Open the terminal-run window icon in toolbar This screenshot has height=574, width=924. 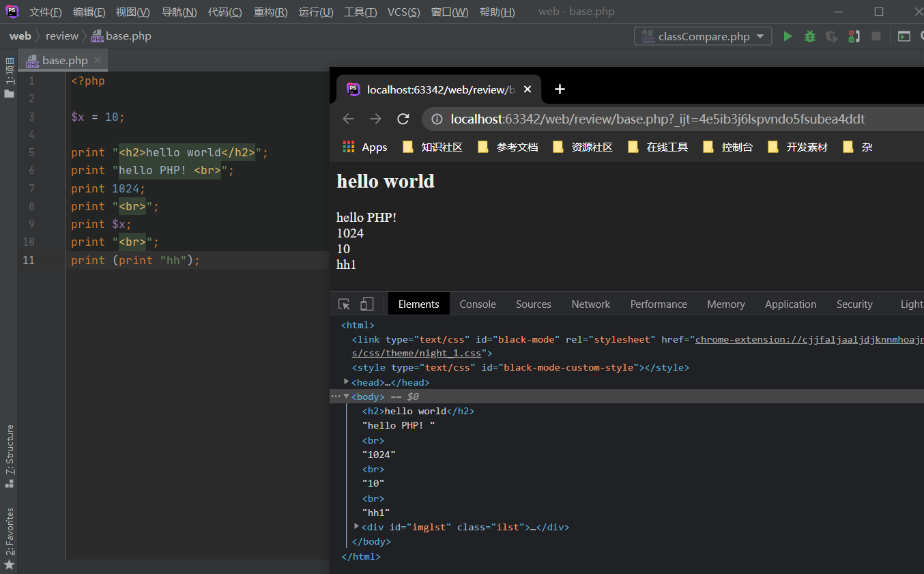tap(904, 36)
